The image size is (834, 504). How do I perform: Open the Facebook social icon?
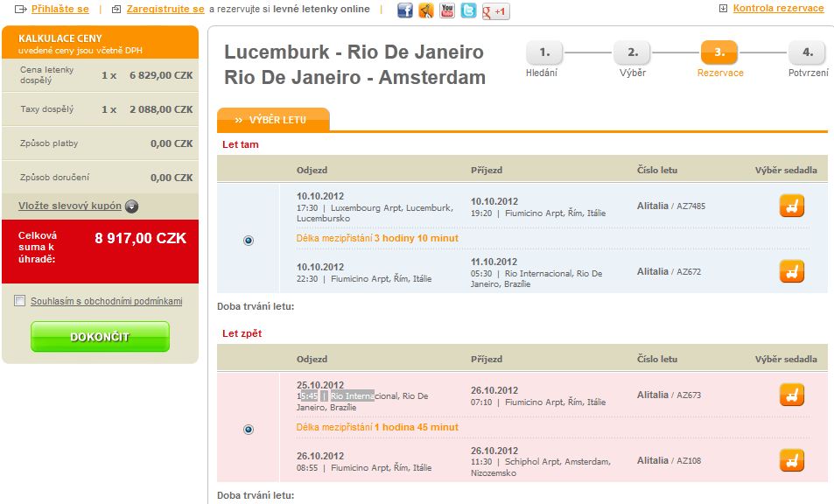coord(405,10)
